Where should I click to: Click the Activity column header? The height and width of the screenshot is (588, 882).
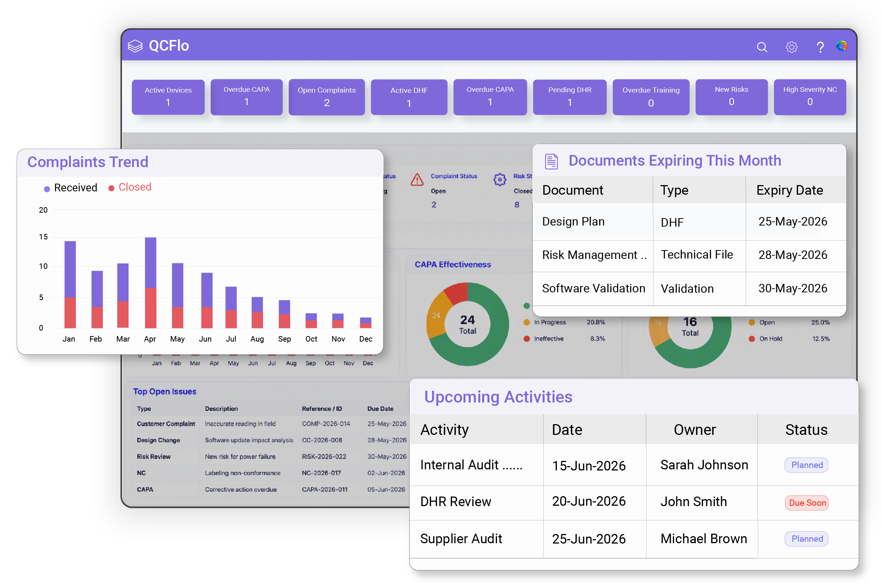tap(444, 430)
